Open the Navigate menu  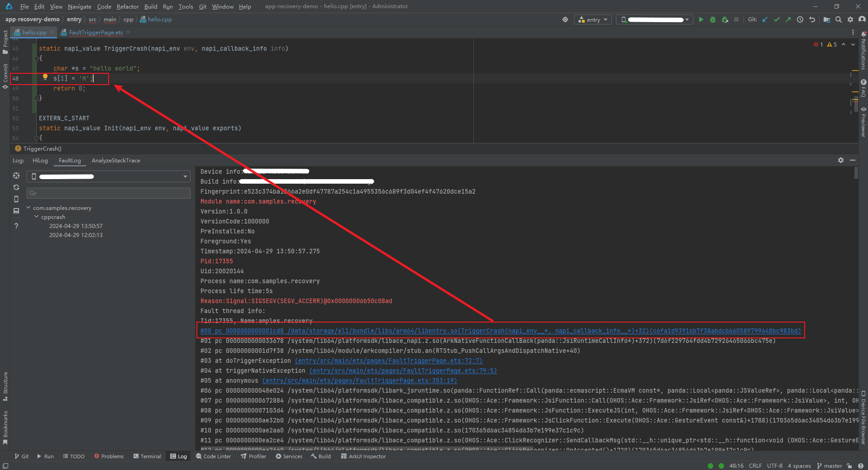[80, 6]
